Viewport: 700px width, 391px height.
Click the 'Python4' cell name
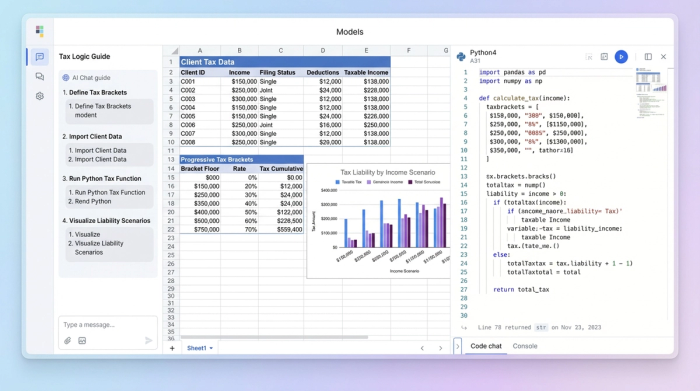(x=483, y=53)
